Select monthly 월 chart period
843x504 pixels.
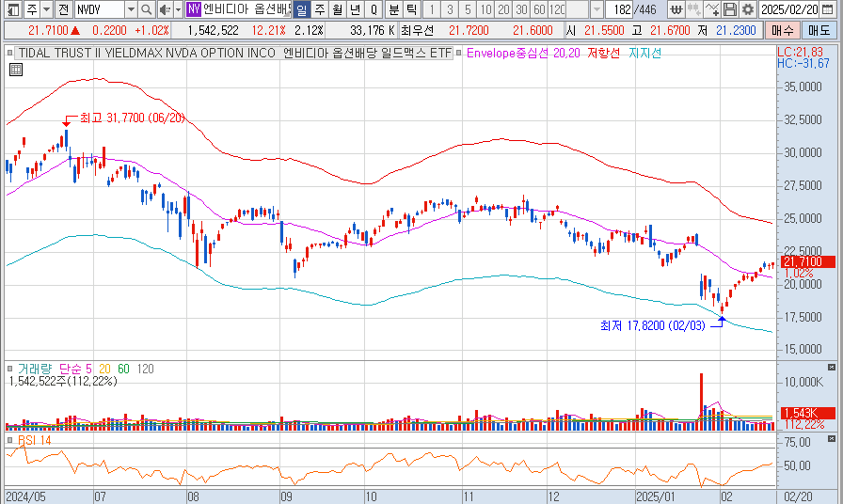[x=337, y=9]
